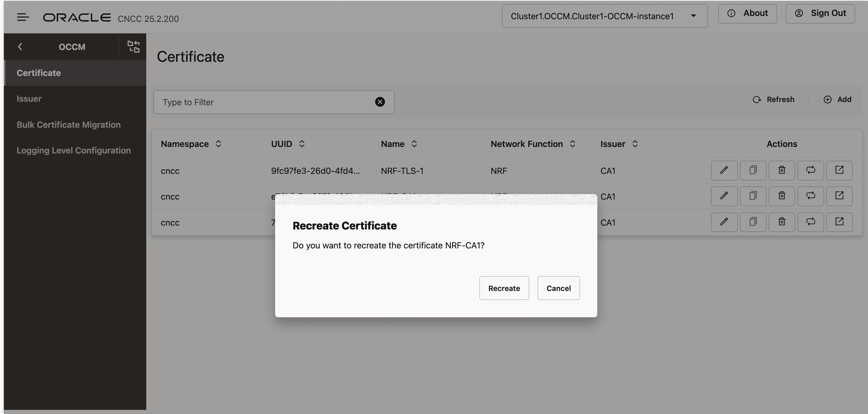Sort the table by Namespace column

pos(218,144)
